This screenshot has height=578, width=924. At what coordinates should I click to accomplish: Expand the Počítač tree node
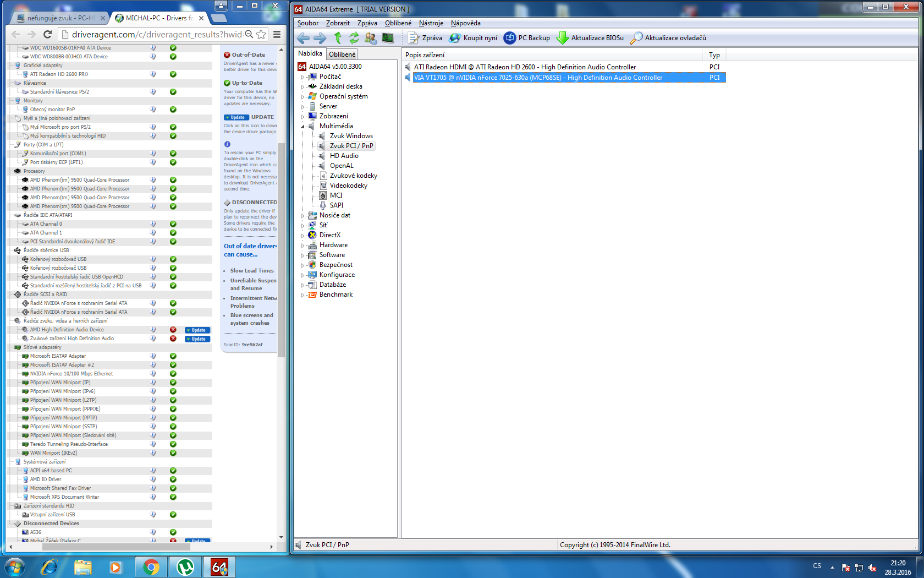tap(302, 77)
